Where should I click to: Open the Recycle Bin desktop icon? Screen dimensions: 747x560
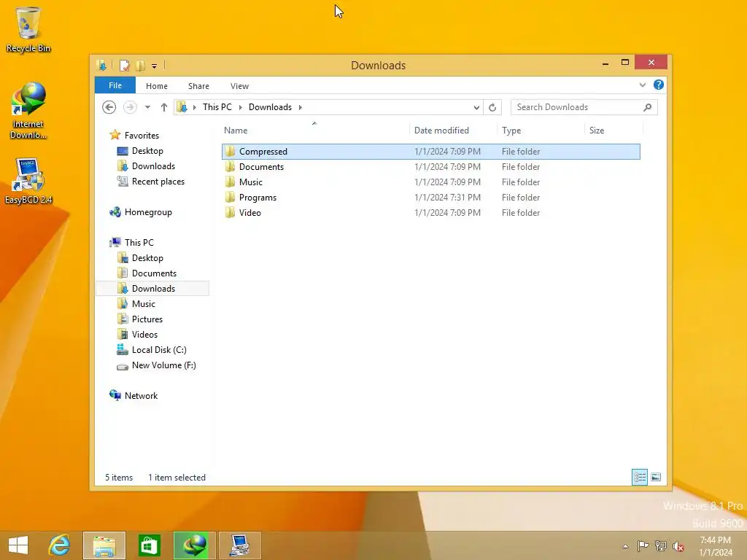(28, 29)
